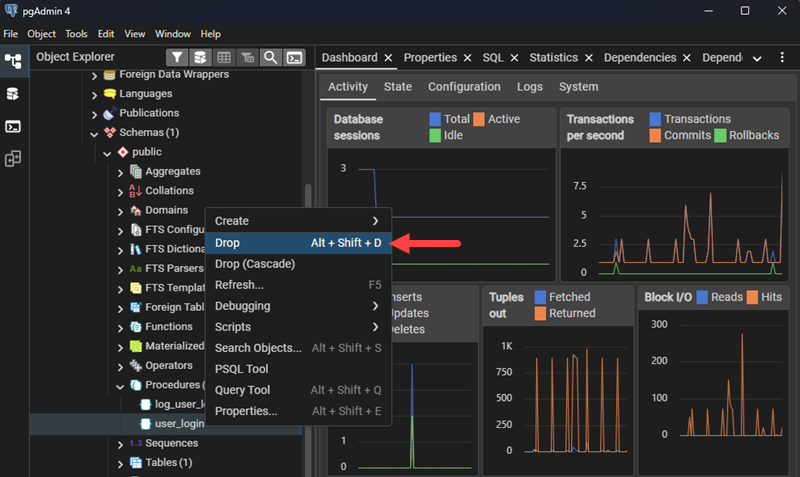This screenshot has width=800, height=477.
Task: Expand the Tables (1) node
Action: (121, 463)
